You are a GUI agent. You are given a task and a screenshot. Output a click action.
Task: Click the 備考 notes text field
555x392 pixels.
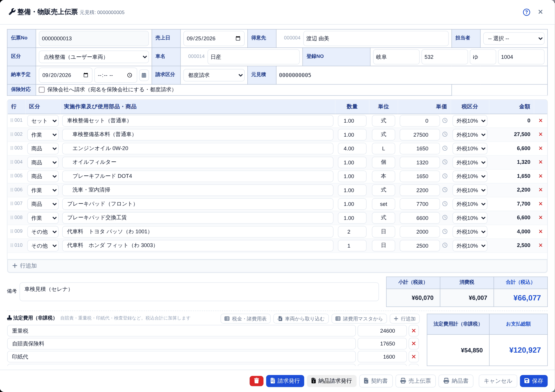coord(199,291)
